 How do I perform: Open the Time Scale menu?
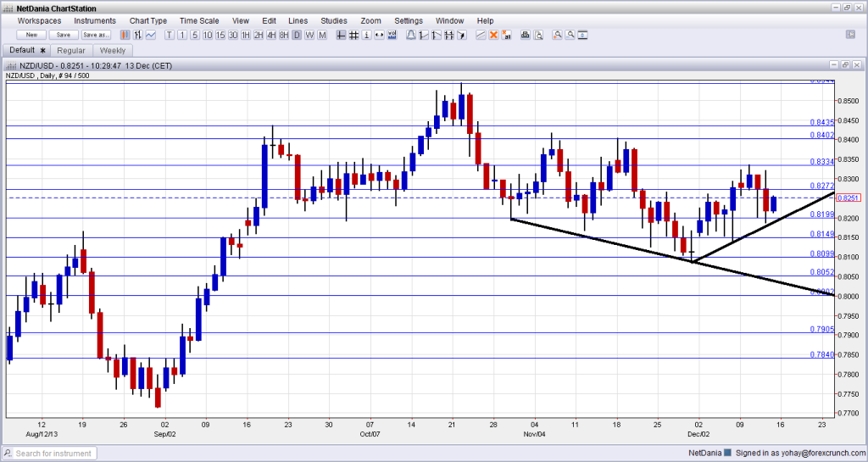coord(199,20)
